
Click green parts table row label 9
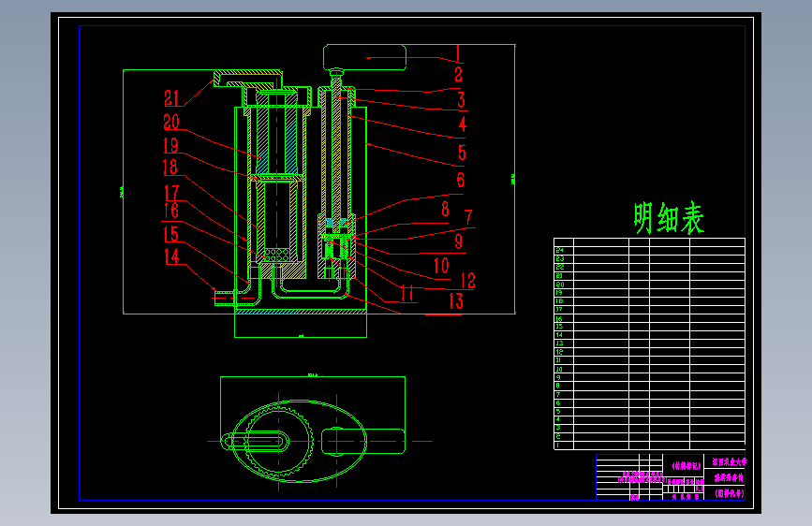[x=558, y=377]
